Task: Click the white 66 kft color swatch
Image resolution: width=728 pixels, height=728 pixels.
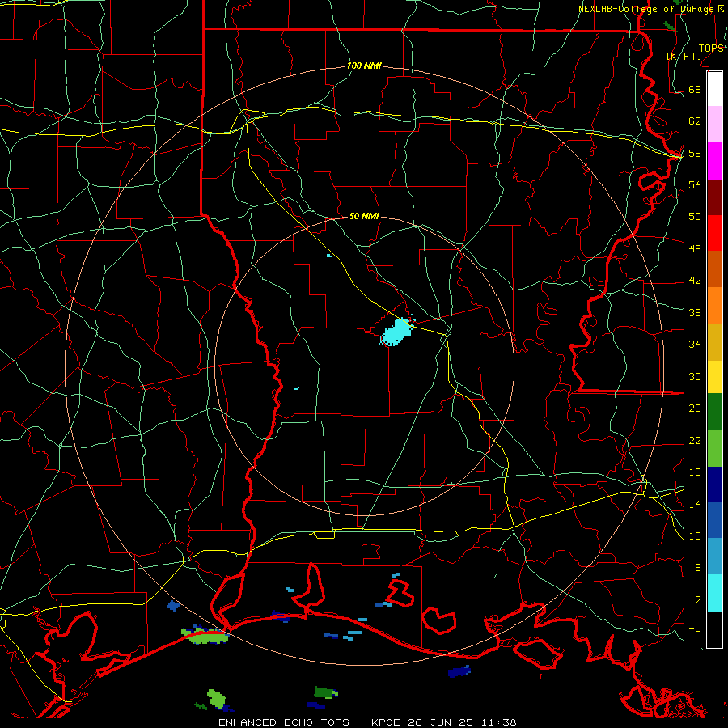Action: click(714, 89)
